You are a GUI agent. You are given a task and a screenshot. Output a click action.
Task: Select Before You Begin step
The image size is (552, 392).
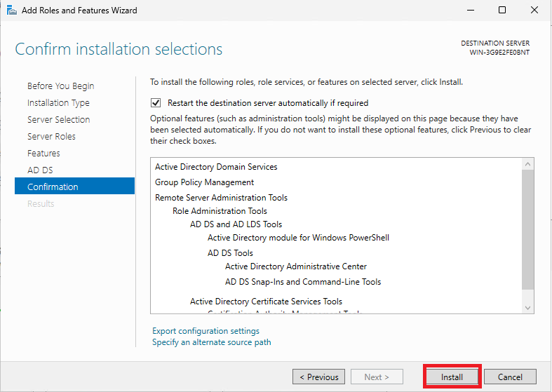click(60, 86)
